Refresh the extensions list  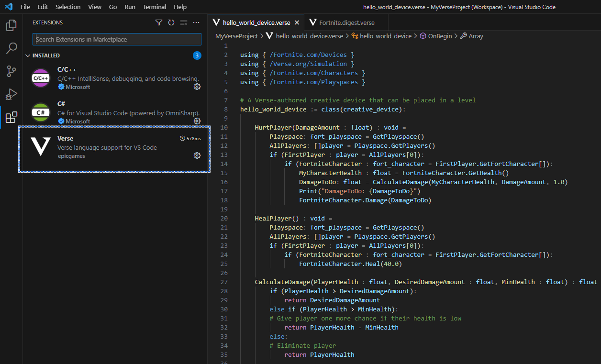tap(171, 22)
